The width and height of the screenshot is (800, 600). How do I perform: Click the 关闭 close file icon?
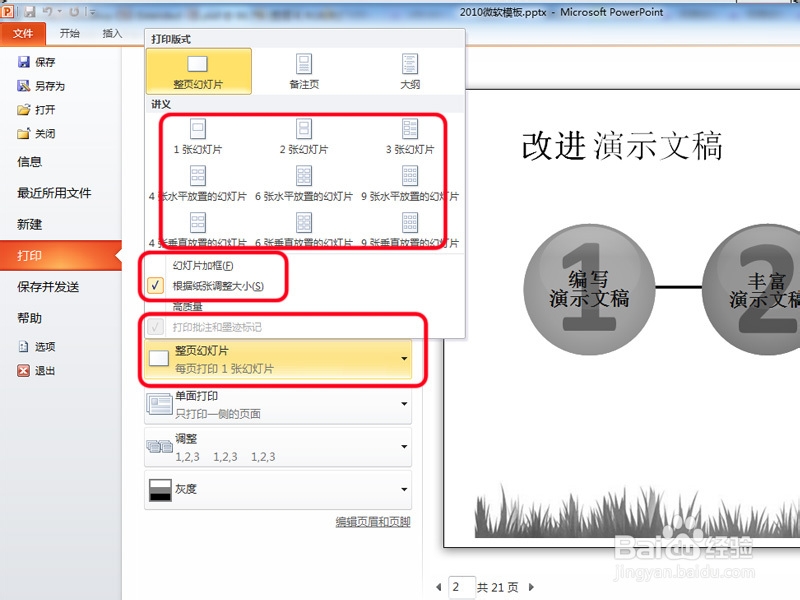(x=23, y=134)
